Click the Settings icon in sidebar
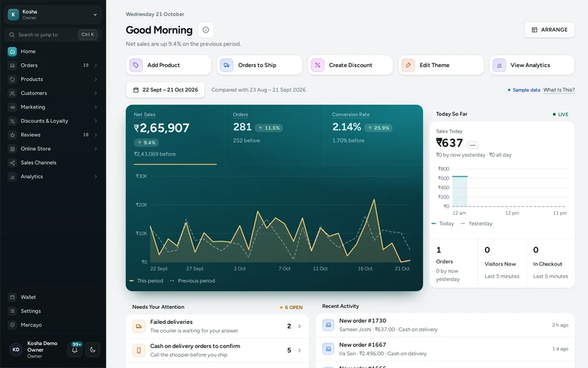This screenshot has height=368, width=588. [12, 311]
